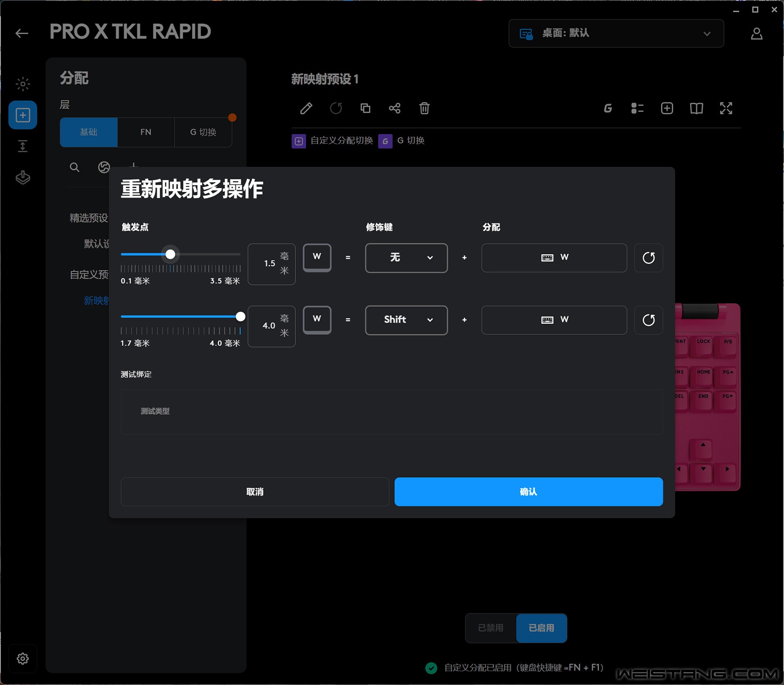The image size is (784, 685).
Task: Select the blue 新映射 preset entry
Action: tap(97, 301)
